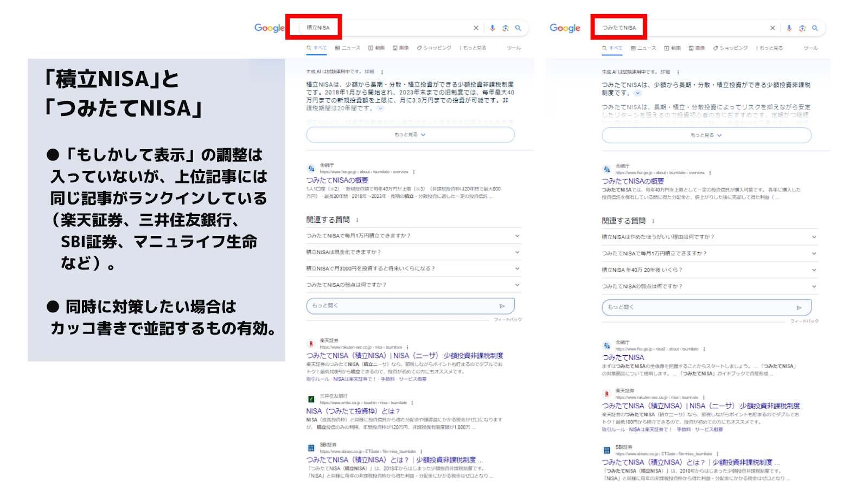Open 三井住友銀行 NISA（つみたて投資枠）とは？ result

coord(353,411)
